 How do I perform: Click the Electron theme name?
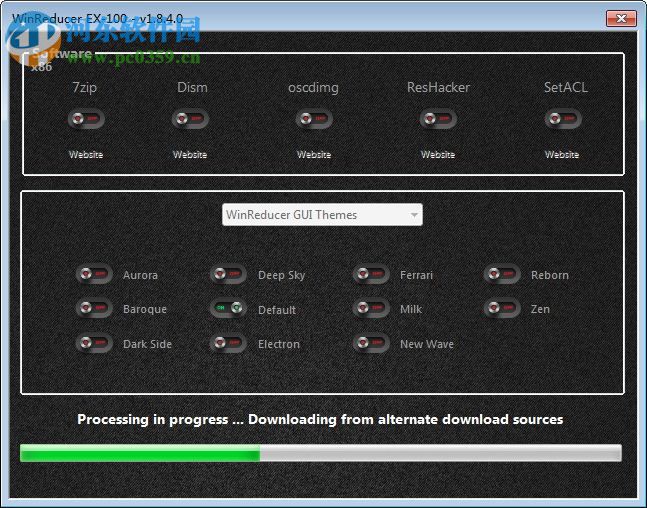(279, 344)
